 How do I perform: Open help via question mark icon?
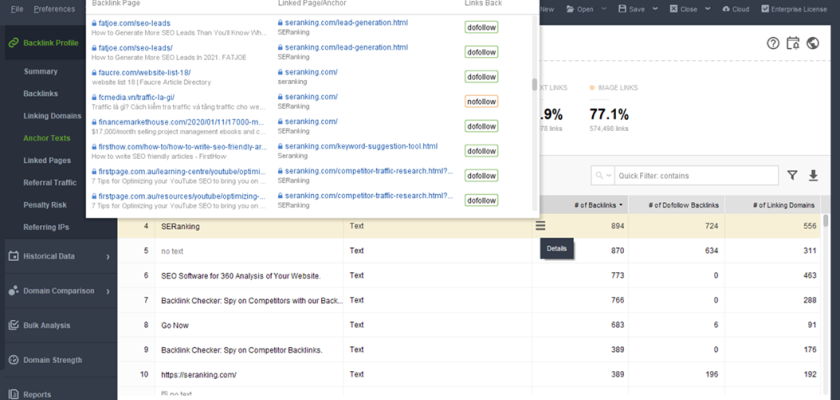772,43
